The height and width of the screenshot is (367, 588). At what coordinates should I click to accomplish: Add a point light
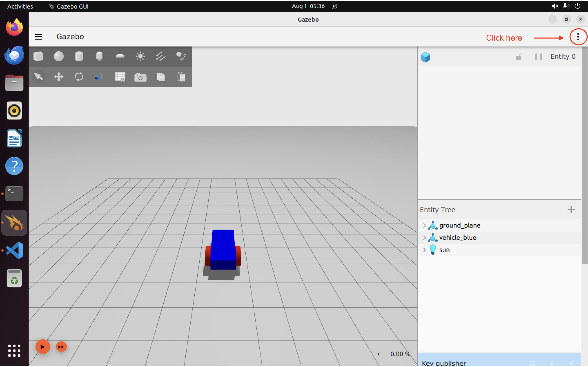(x=140, y=56)
